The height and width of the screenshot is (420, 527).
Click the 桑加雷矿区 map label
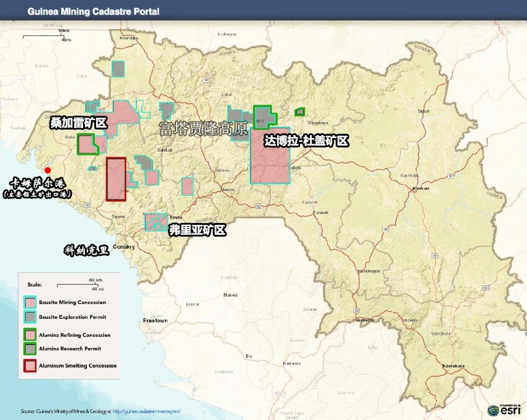78,123
